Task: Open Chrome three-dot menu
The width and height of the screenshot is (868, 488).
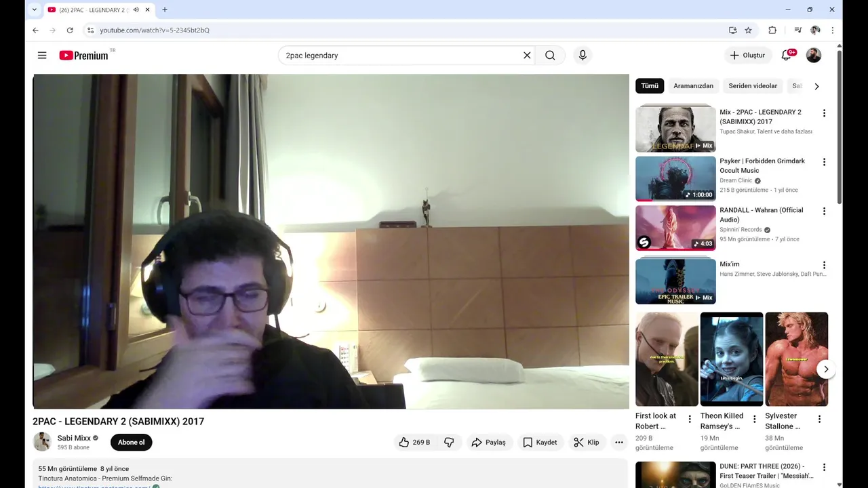Action: [832, 30]
